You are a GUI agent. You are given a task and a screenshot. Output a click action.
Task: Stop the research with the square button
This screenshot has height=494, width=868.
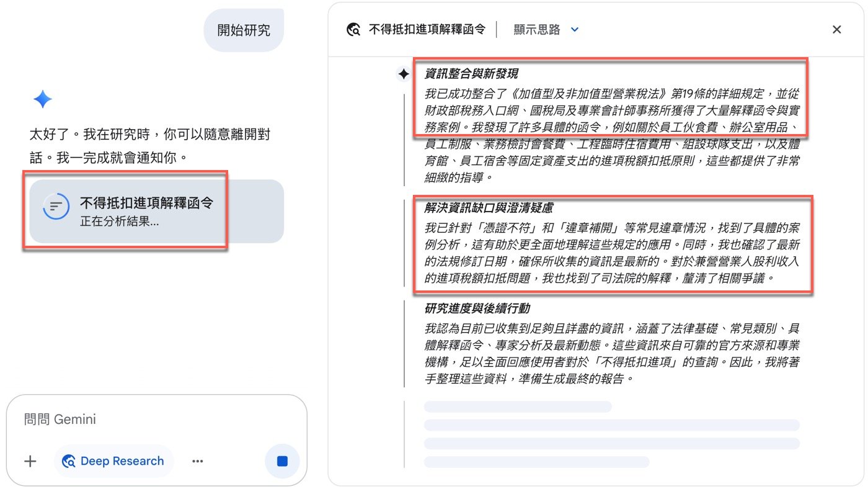pyautogui.click(x=282, y=461)
